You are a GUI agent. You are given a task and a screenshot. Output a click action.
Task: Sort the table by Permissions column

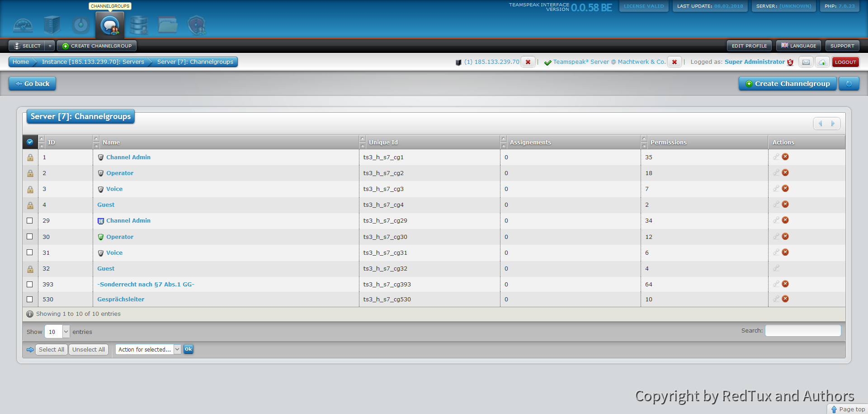click(x=704, y=142)
